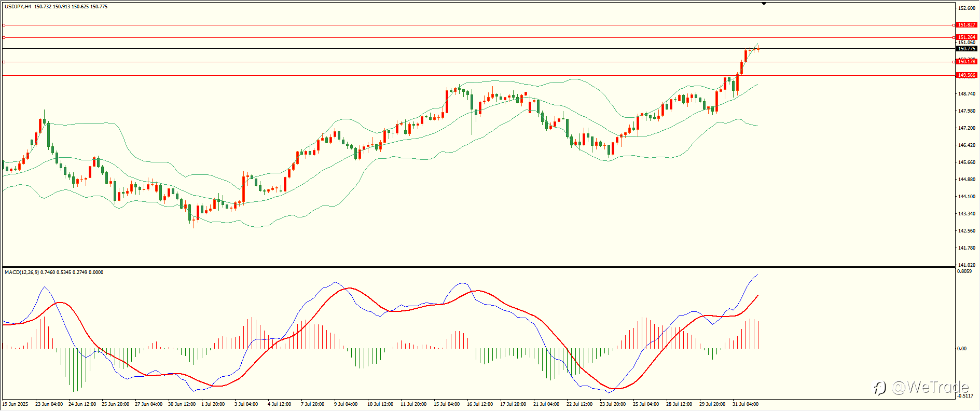The height and width of the screenshot is (411, 980).
Task: Click the 9 Jul 04:00 time label
Action: coord(346,404)
